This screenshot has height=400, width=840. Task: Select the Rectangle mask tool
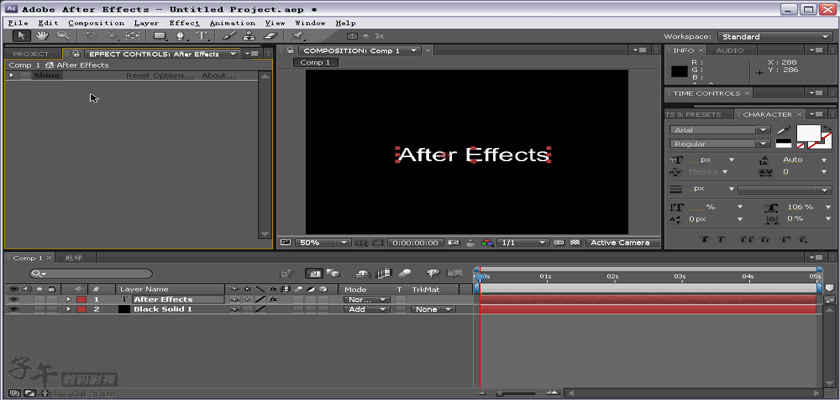point(160,36)
